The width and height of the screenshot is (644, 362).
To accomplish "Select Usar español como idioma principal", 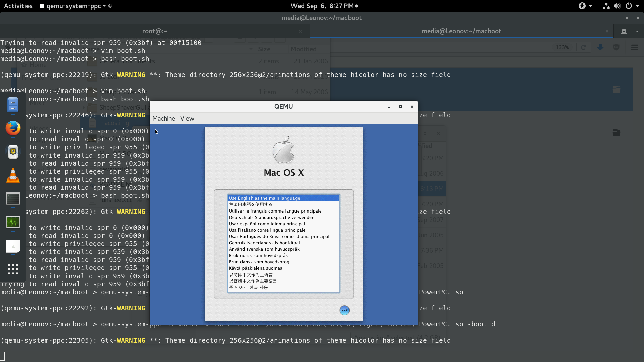I will pos(283,224).
